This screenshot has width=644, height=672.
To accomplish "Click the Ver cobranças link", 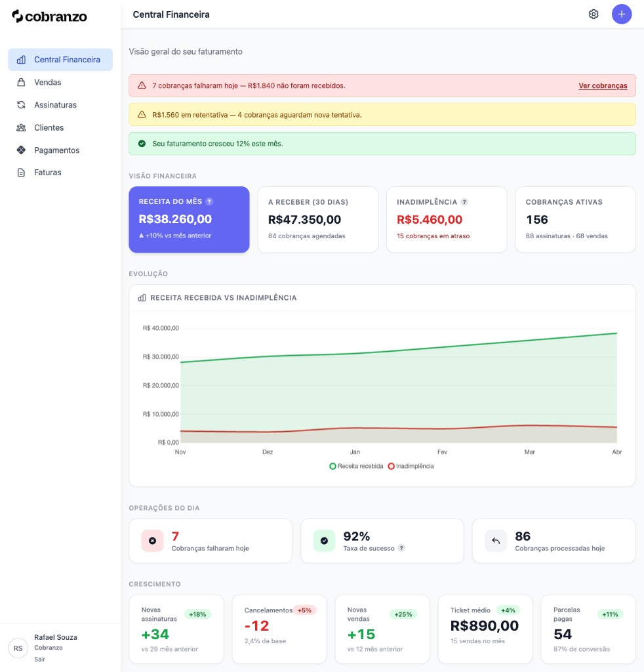I will tap(603, 86).
